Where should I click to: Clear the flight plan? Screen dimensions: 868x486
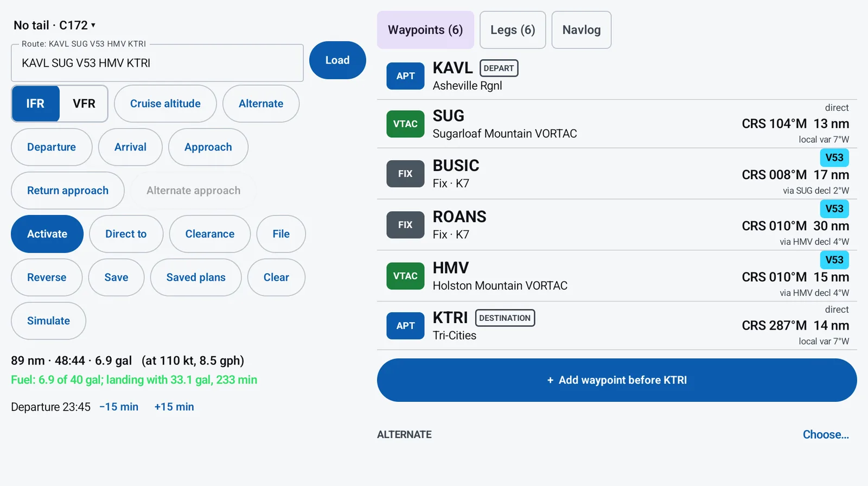click(276, 277)
